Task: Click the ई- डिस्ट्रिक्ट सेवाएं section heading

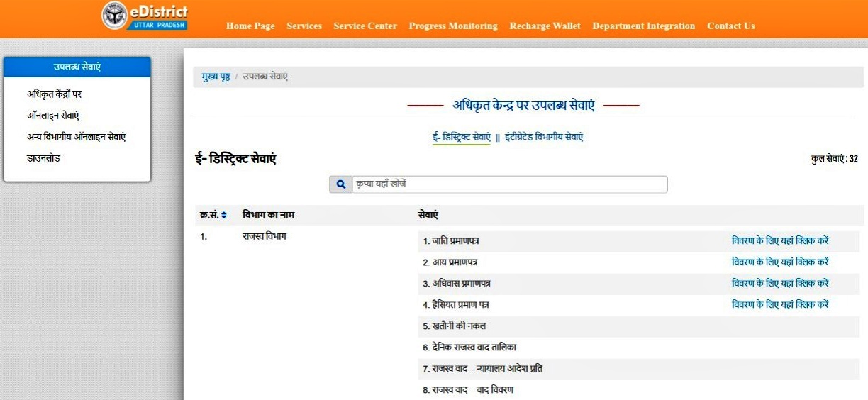Action: point(235,159)
